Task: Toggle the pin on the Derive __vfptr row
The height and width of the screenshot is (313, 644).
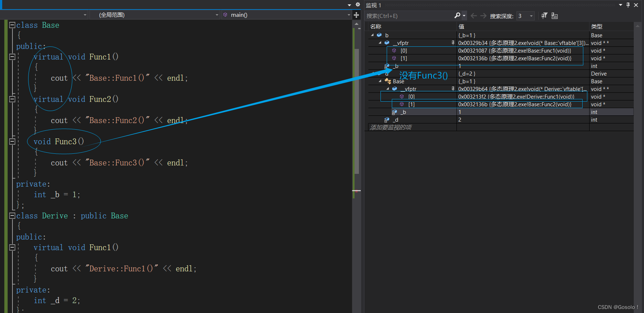Action: pyautogui.click(x=453, y=89)
